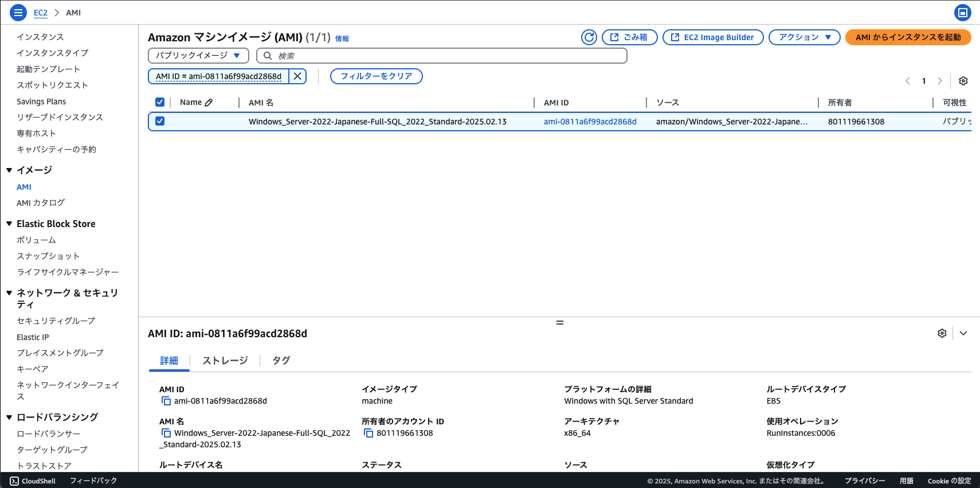Open セキュリティグループ in sidebar
The image size is (980, 488).
56,321
